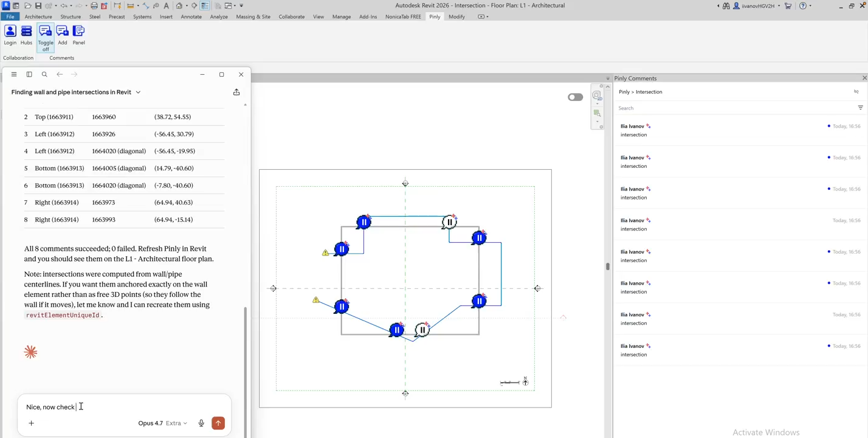This screenshot has height=438, width=868.
Task: Expand the chat title dropdown chevron
Action: click(138, 92)
